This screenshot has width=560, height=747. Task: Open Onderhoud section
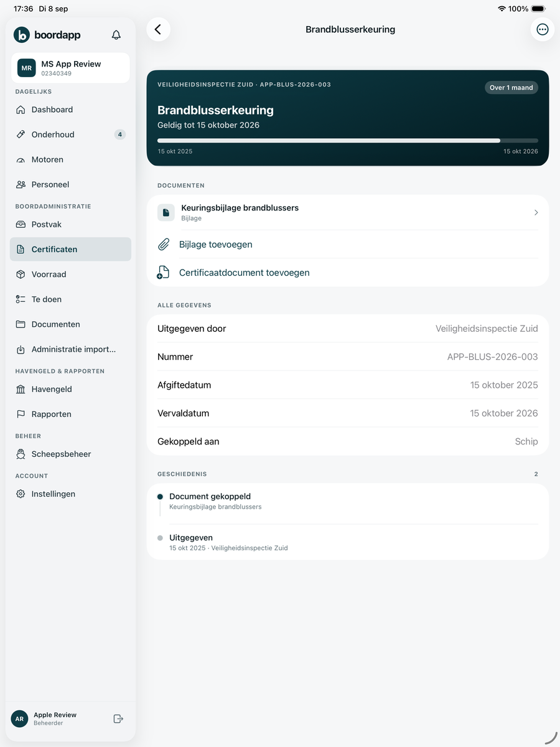[70, 134]
